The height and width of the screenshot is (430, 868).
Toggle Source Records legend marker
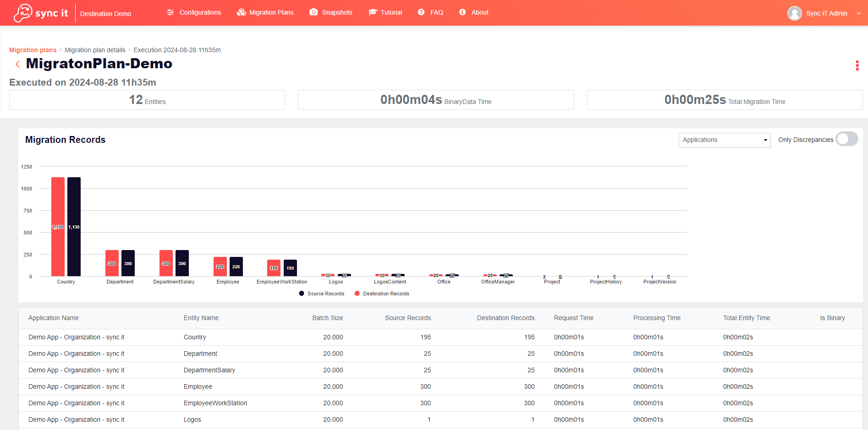tap(302, 294)
